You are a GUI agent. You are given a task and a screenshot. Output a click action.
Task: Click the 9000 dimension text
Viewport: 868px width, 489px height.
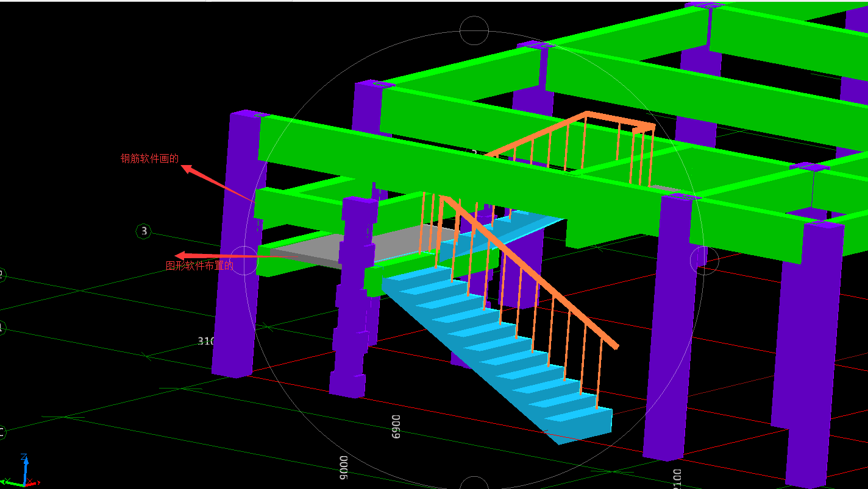point(344,467)
